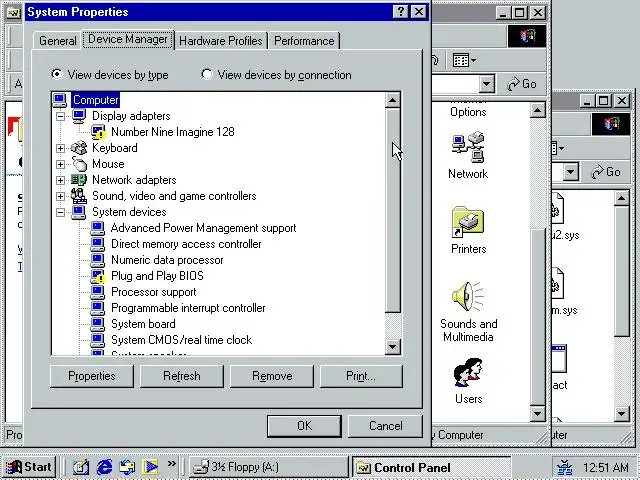Confirm with the OK button
This screenshot has width=640, height=480.
point(304,426)
